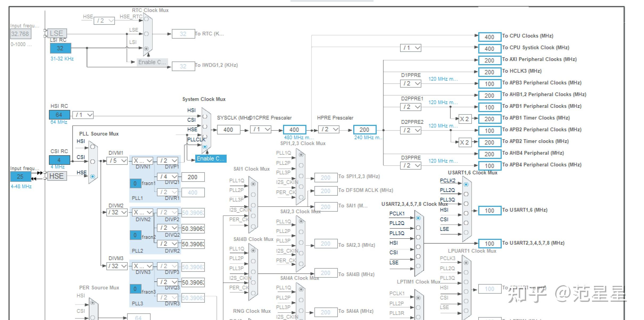Open the HPRE Prescaler dropdown
The height and width of the screenshot is (320, 644).
point(329,129)
